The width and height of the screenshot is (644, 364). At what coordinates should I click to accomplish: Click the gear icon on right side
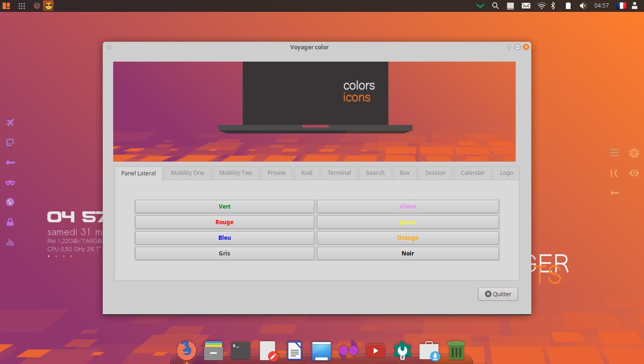634,153
